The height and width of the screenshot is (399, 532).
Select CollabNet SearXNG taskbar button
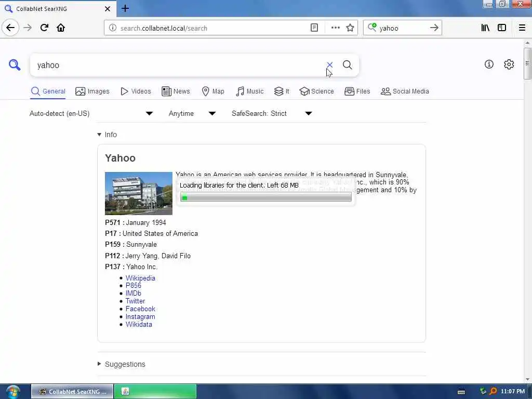tap(72, 392)
